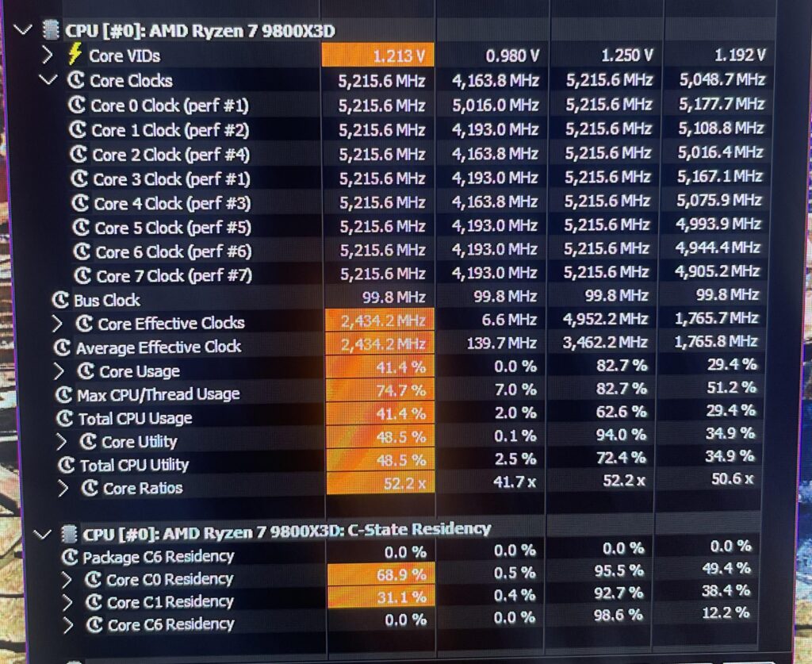The image size is (812, 664).
Task: Expand the Core Usage row
Action: (59, 371)
